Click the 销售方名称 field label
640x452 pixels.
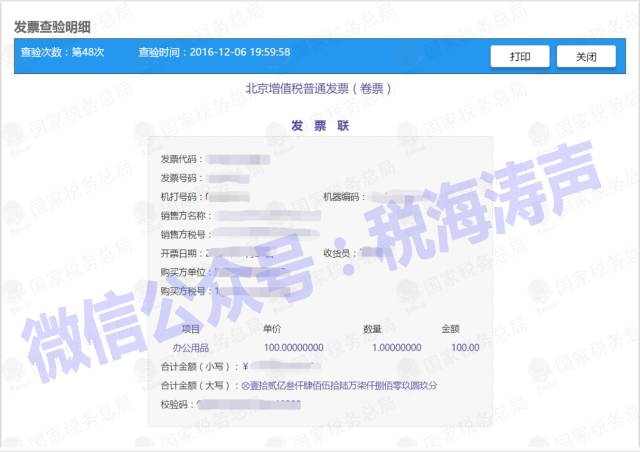click(185, 216)
